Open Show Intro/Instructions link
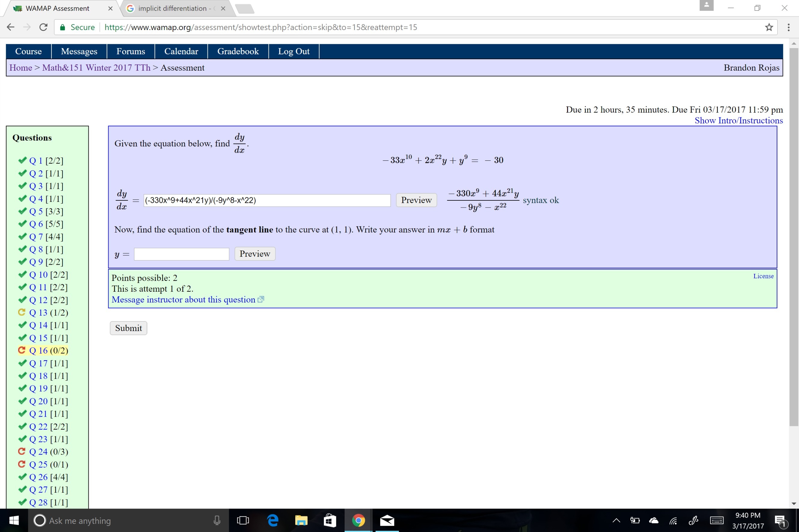 [x=739, y=120]
